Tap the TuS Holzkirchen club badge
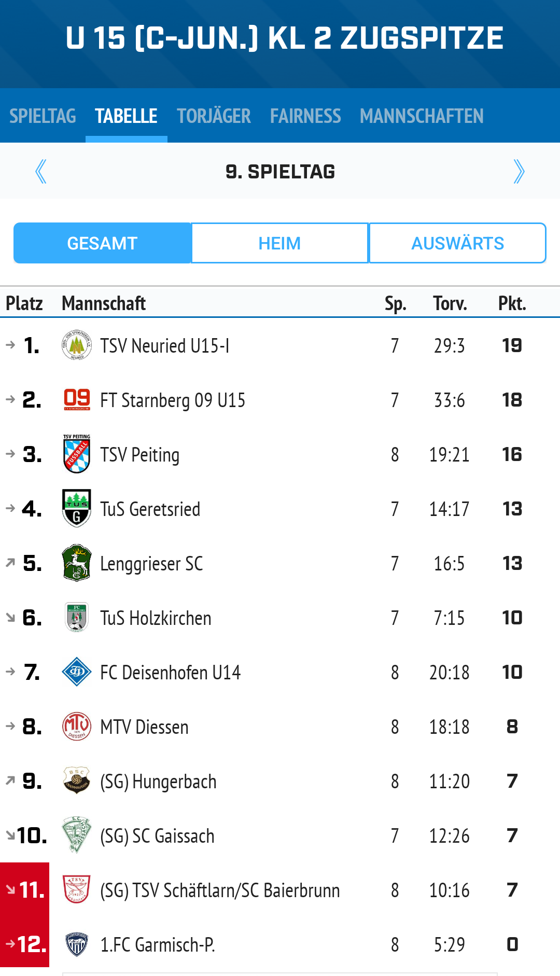The image size is (560, 976). [x=77, y=617]
